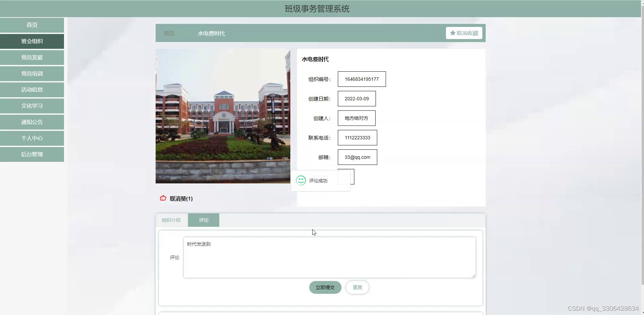644x315 pixels.
Task: Go to 党员培训 in the sidebar
Action: [x=32, y=73]
